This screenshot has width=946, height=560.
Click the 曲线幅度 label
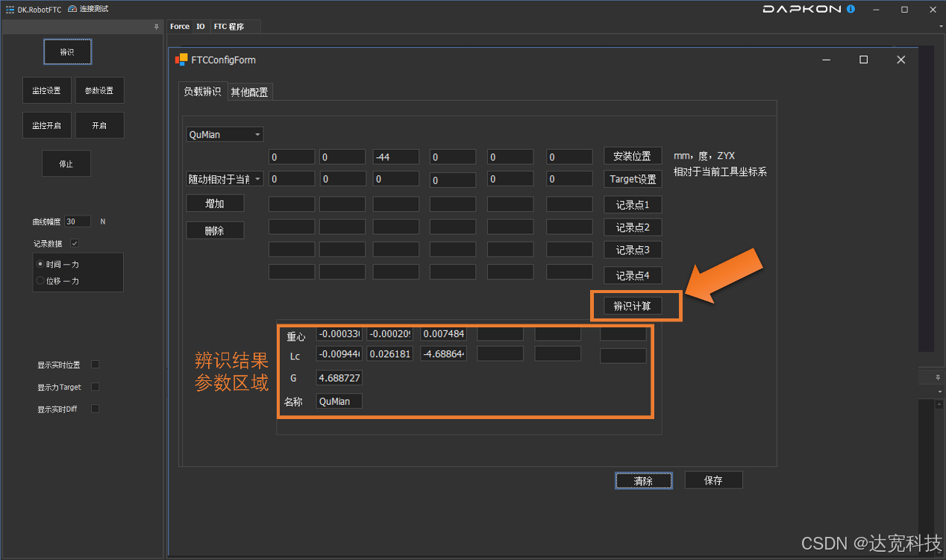pos(46,222)
